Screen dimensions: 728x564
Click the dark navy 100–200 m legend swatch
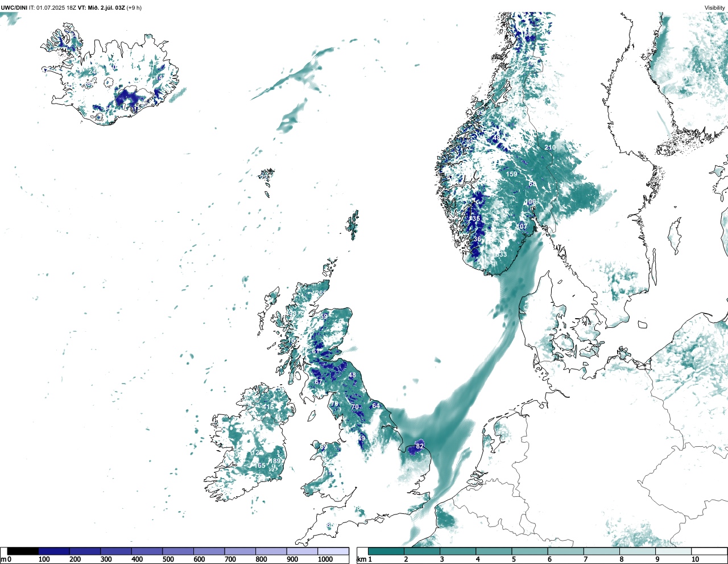(54, 551)
